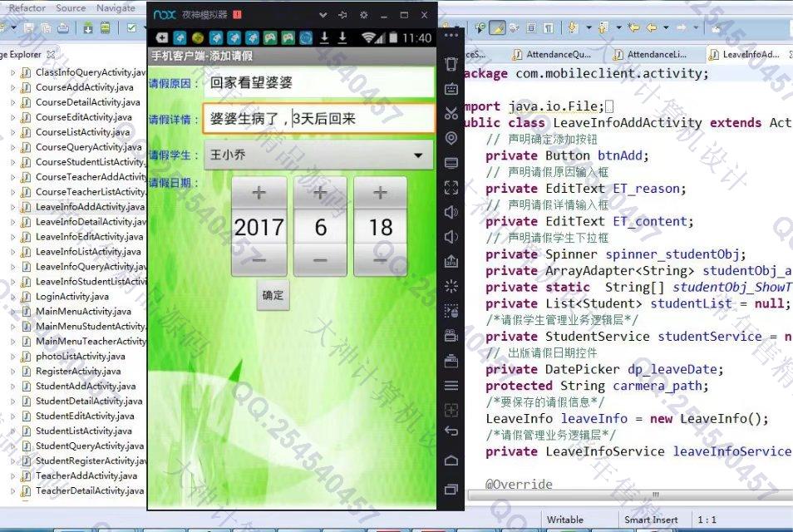Click the shake device icon in Nox sidebar

(x=451, y=64)
